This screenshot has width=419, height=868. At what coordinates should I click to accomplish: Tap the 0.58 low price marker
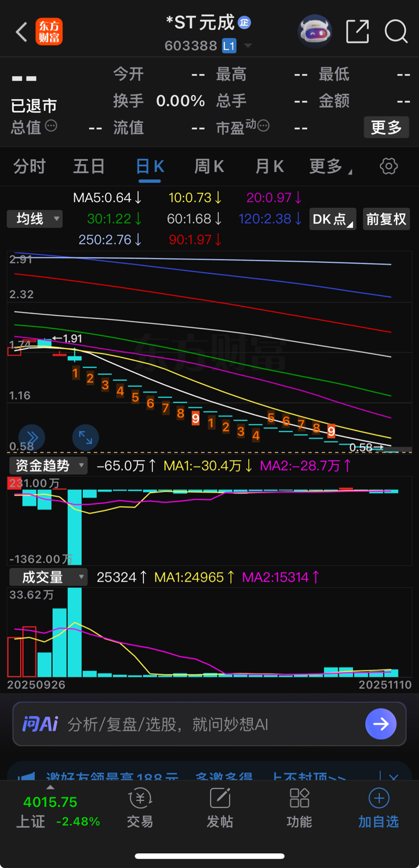(366, 448)
